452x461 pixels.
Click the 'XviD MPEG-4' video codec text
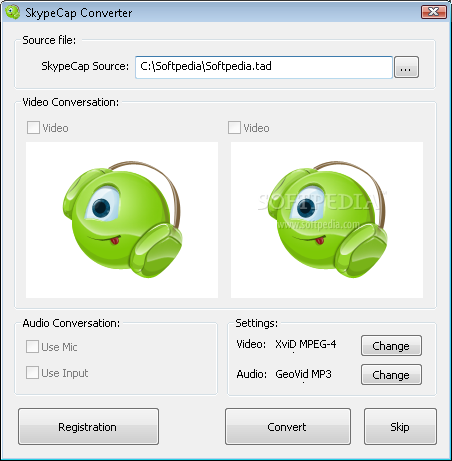(306, 344)
